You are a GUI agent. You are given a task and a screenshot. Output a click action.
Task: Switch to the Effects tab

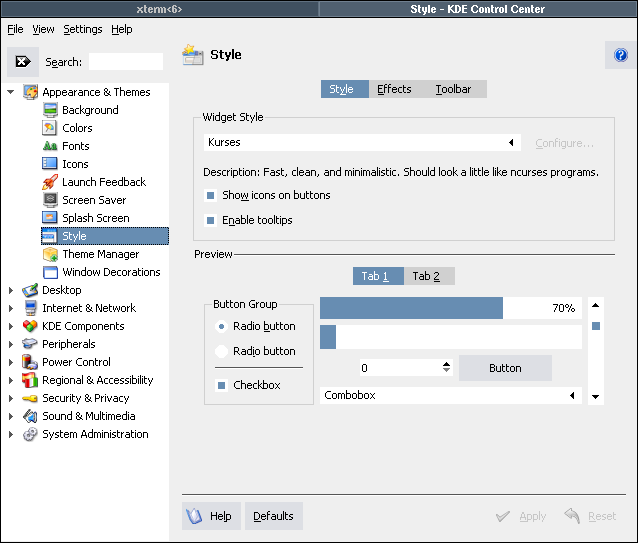(x=394, y=89)
